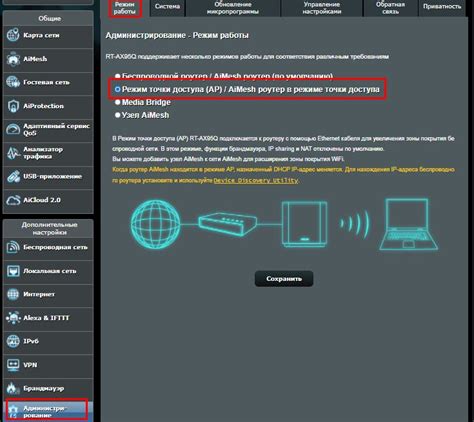This screenshot has width=474, height=422.
Task: Open the Управление настройками tab
Action: (322, 7)
